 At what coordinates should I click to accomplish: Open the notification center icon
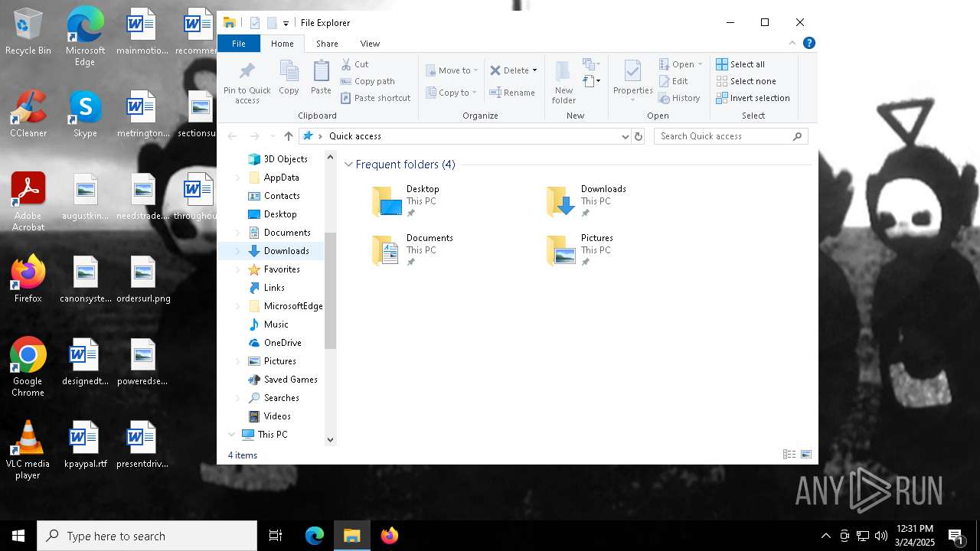955,536
